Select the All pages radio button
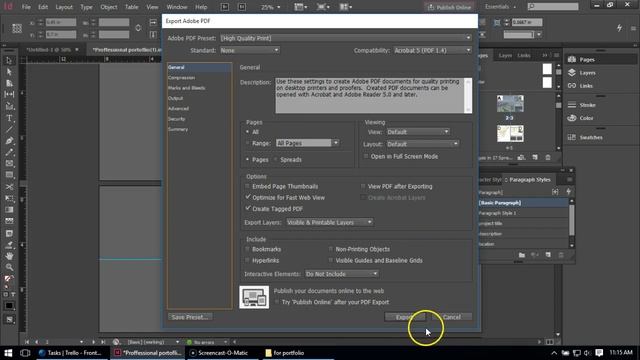The image size is (640, 360). pos(248,132)
